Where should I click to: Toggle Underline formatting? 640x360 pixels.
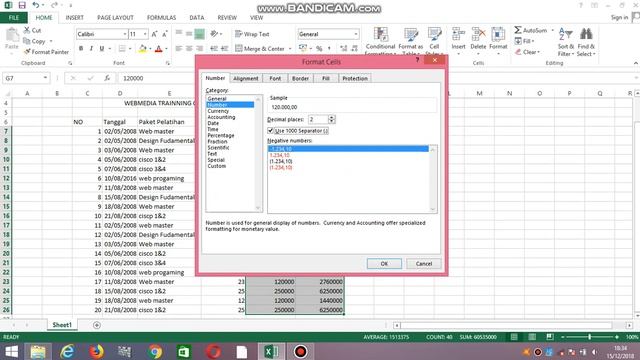point(102,49)
